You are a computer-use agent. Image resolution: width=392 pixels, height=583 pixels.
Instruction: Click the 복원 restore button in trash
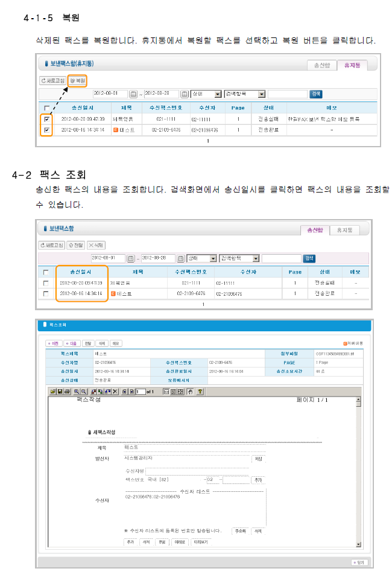78,80
